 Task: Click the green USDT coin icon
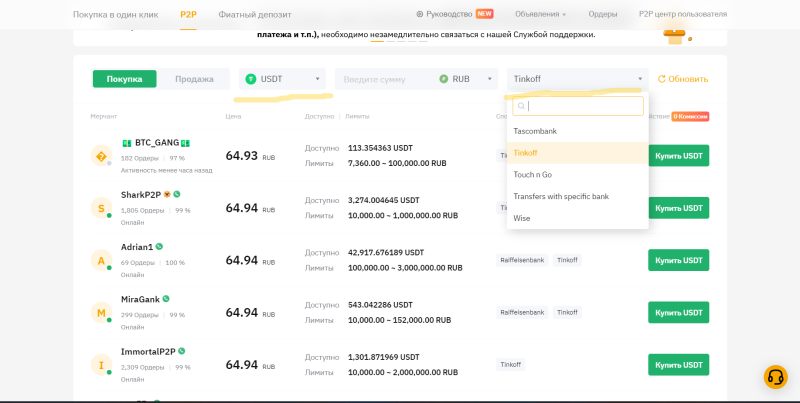coord(251,79)
